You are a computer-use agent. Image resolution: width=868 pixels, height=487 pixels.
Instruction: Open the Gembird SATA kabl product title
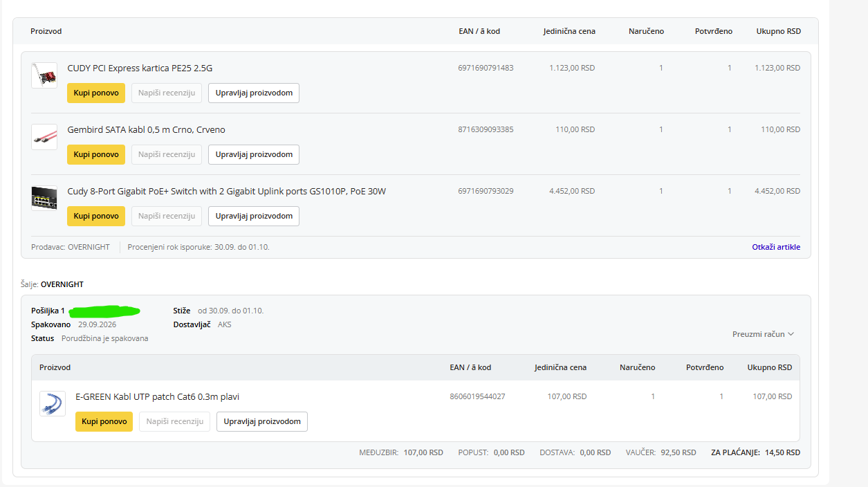click(146, 129)
